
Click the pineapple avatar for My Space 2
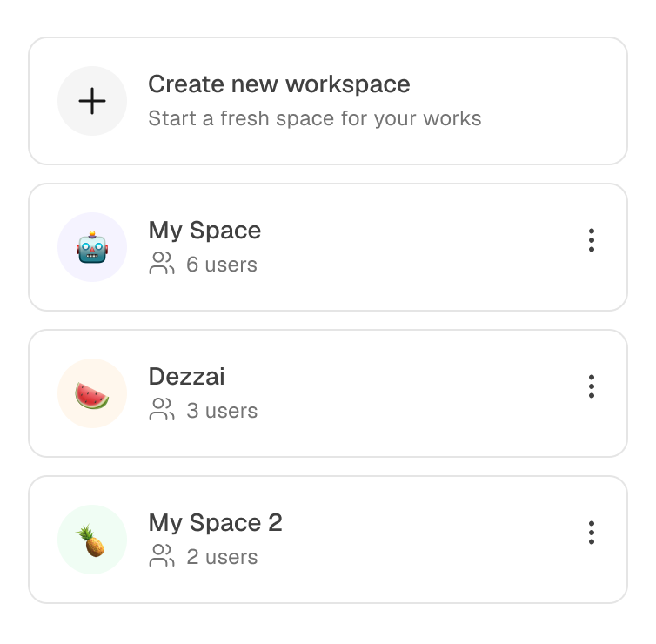pyautogui.click(x=92, y=540)
